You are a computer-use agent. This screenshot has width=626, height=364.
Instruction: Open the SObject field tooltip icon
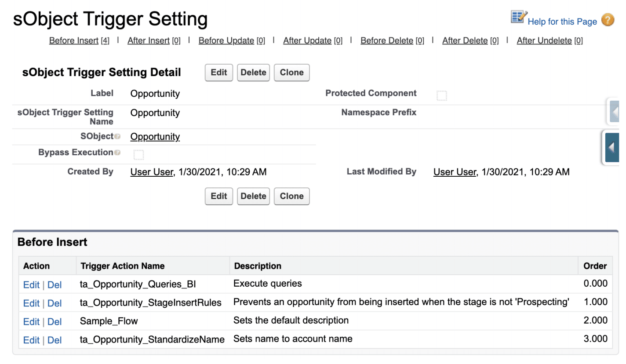coord(117,136)
